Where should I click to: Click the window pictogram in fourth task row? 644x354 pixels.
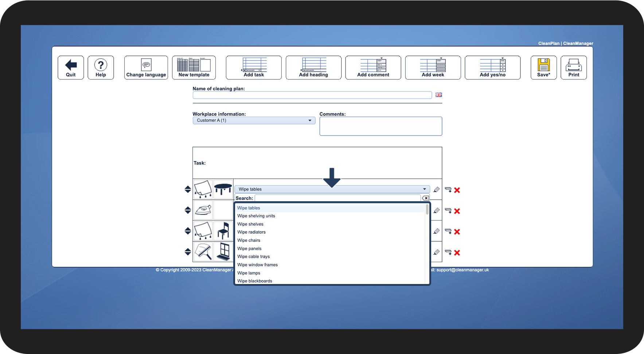(223, 252)
